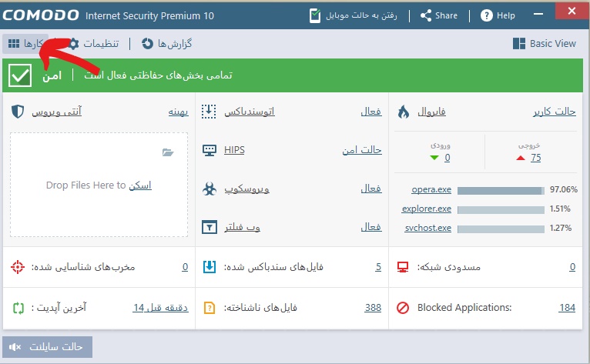This screenshot has width=590, height=364.
Task: Click the silent mode speaker icon
Action: point(15,347)
